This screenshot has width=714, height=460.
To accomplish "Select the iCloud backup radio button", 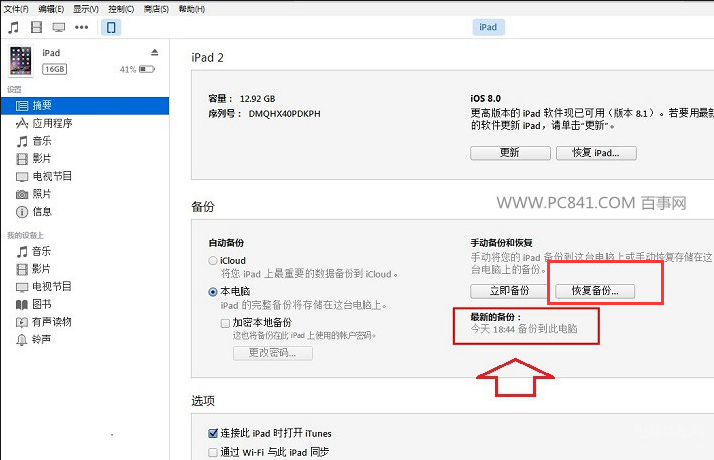I will [x=213, y=261].
